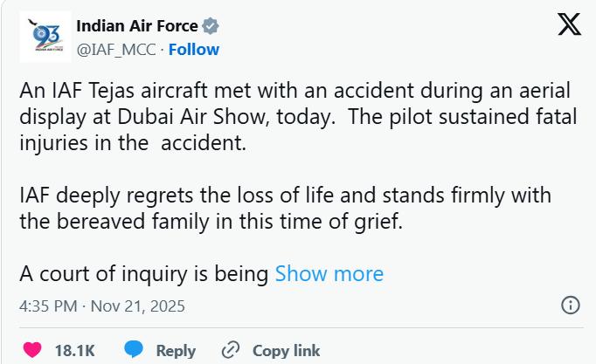Click the Copy link text label
Image resolution: width=596 pixels, height=364 pixels.
[287, 351]
